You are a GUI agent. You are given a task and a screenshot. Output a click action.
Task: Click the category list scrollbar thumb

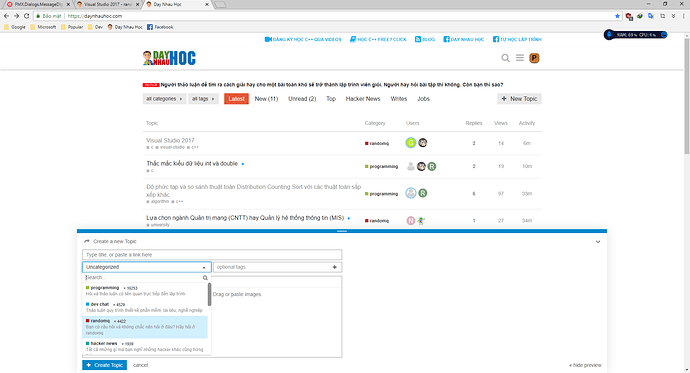[209, 294]
